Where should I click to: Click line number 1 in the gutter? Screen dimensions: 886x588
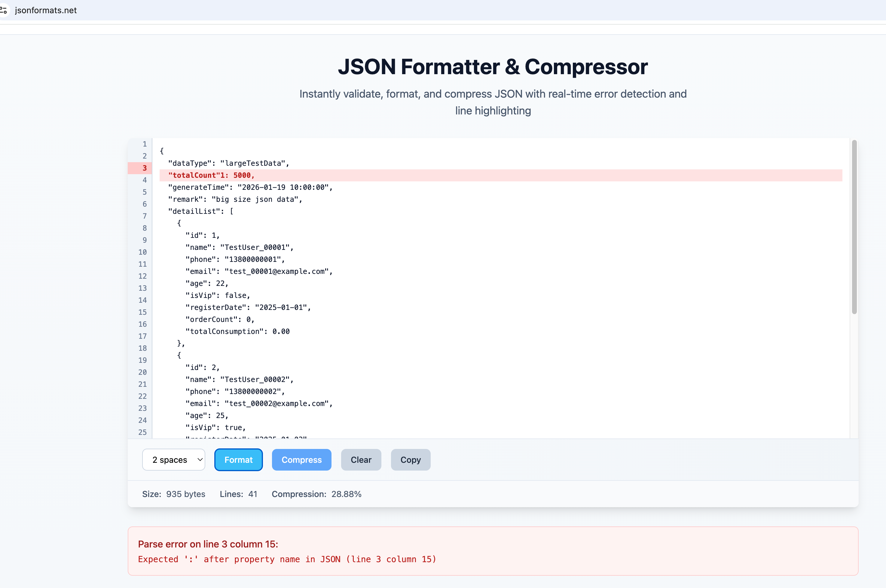tap(145, 144)
